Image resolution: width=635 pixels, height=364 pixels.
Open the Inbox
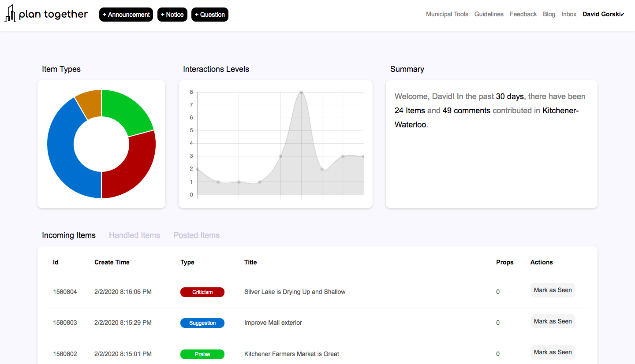click(569, 14)
